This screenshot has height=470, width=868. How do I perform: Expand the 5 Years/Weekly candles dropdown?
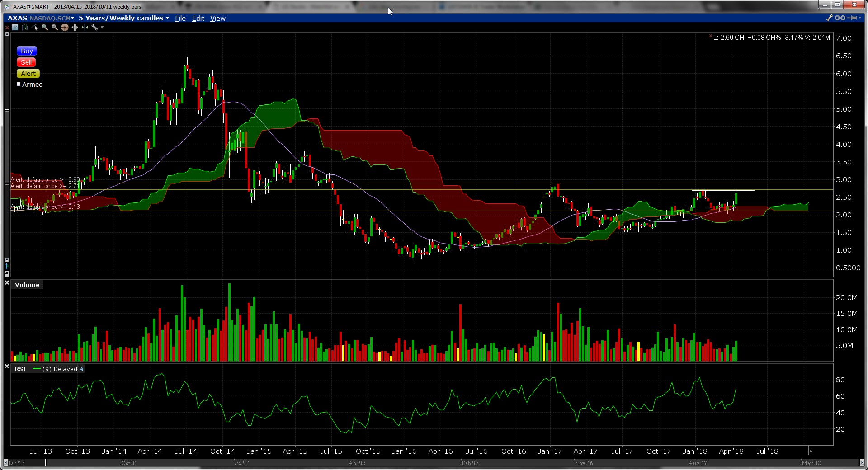click(x=123, y=18)
